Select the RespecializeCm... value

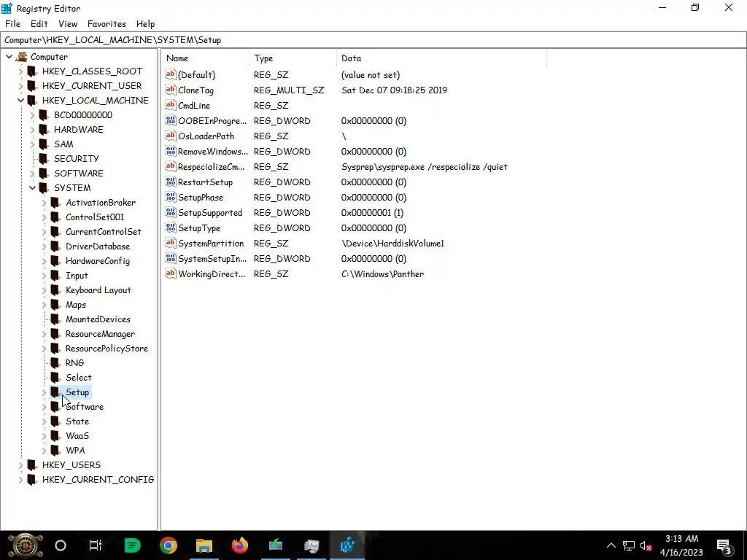tap(211, 167)
